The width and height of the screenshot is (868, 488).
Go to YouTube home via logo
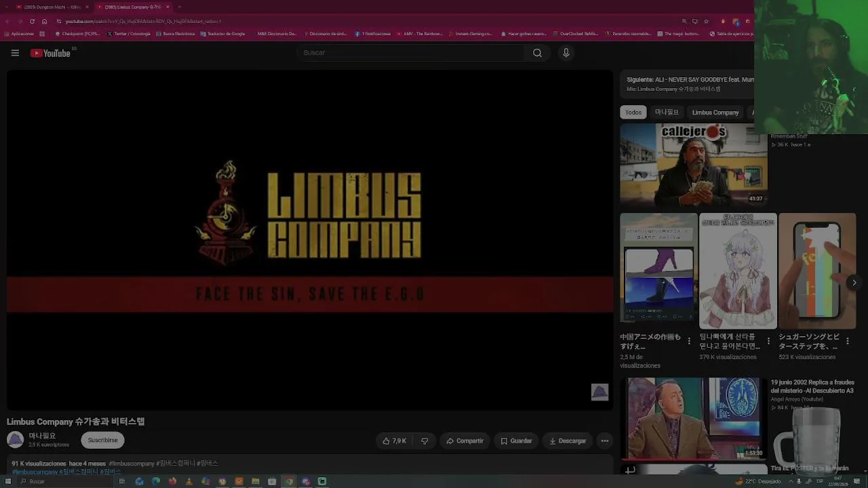(x=50, y=53)
